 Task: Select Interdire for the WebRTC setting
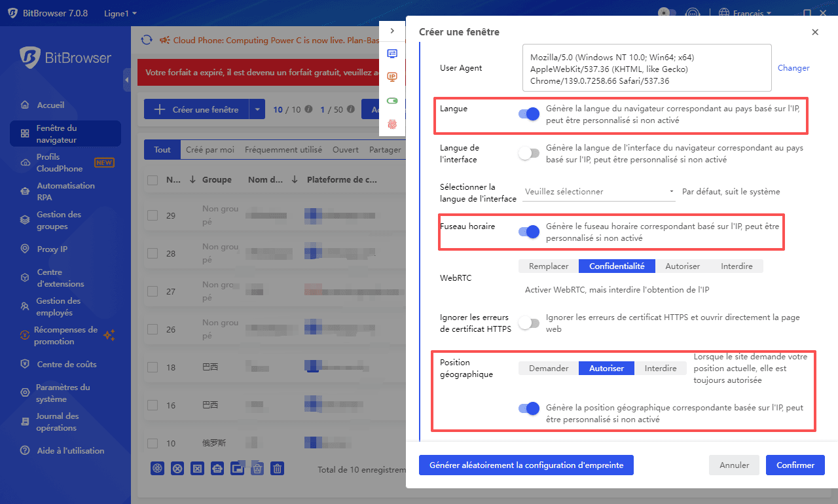point(737,266)
